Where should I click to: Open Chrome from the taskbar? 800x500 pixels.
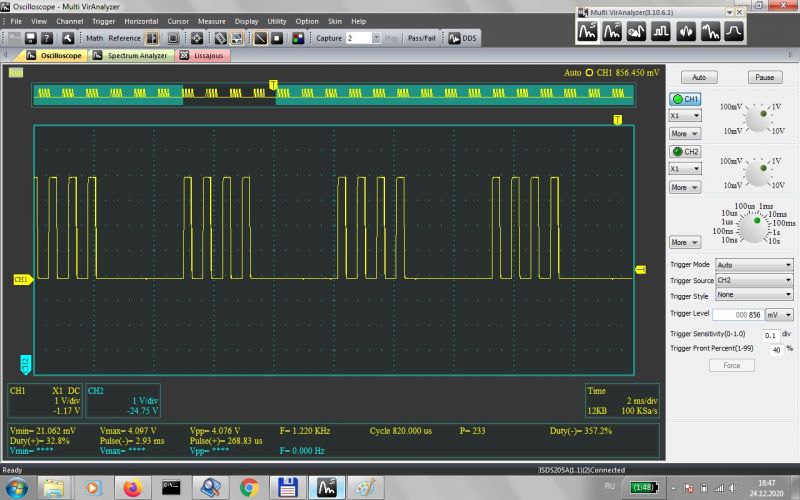pyautogui.click(x=248, y=488)
